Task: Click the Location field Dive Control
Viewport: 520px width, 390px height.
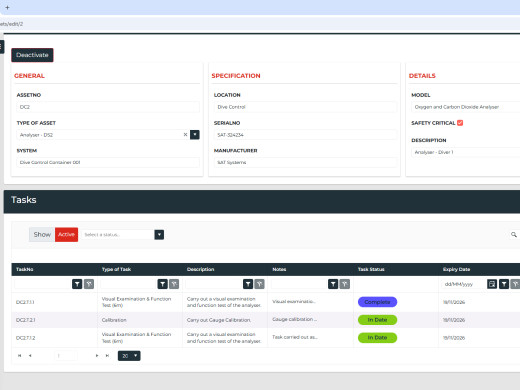Action: click(x=305, y=107)
